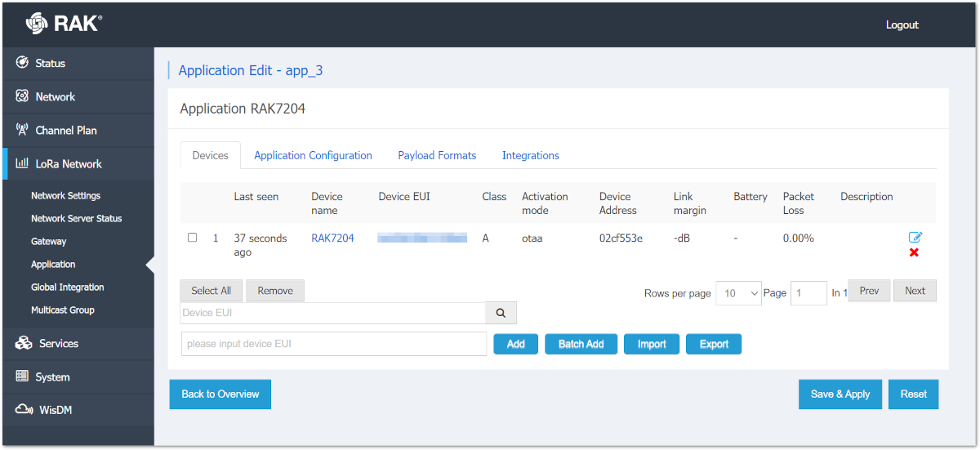The width and height of the screenshot is (980, 450).
Task: Delete RAK7204 device with red X
Action: [x=914, y=252]
